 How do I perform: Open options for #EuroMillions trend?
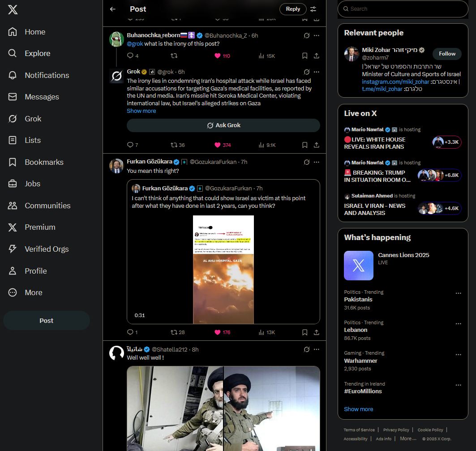[x=458, y=385]
